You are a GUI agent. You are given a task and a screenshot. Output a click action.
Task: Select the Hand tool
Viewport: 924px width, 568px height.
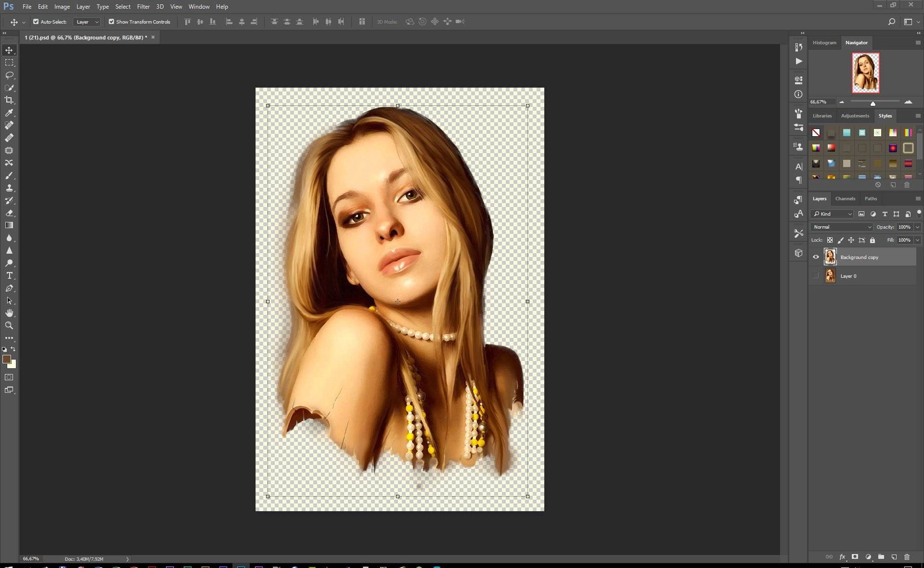coord(9,313)
